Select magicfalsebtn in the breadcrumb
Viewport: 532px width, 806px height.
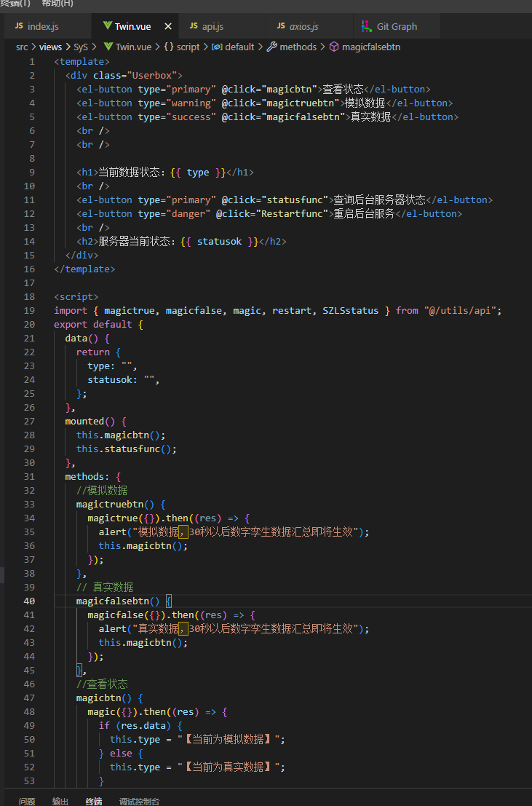click(371, 47)
